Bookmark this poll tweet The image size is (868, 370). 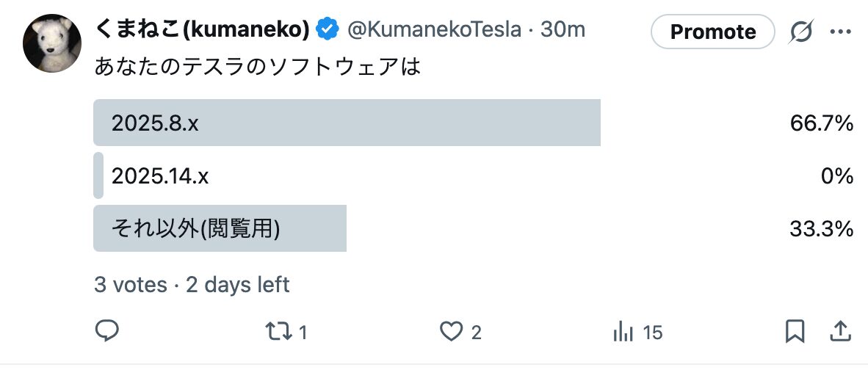795,332
